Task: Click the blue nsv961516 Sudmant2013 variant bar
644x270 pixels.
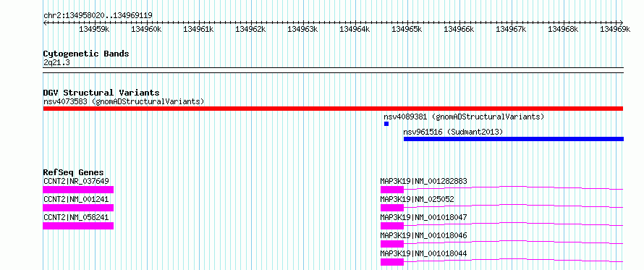Action: click(x=514, y=139)
